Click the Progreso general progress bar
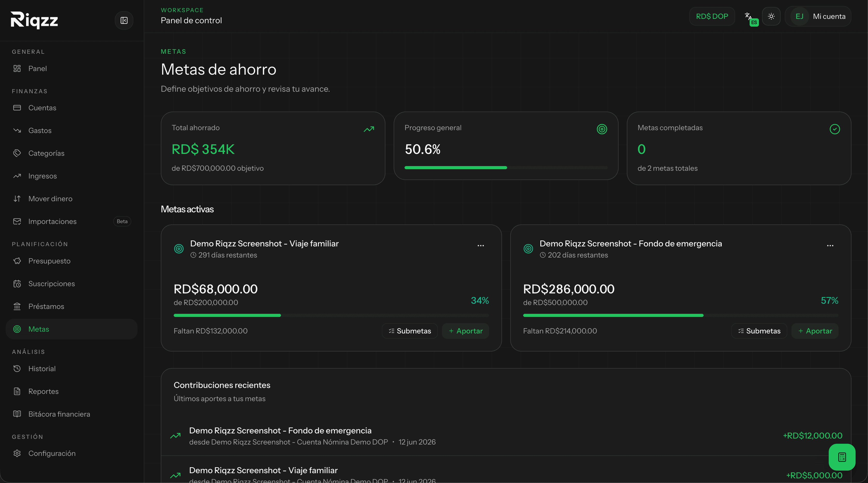This screenshot has height=483, width=868. pos(506,168)
